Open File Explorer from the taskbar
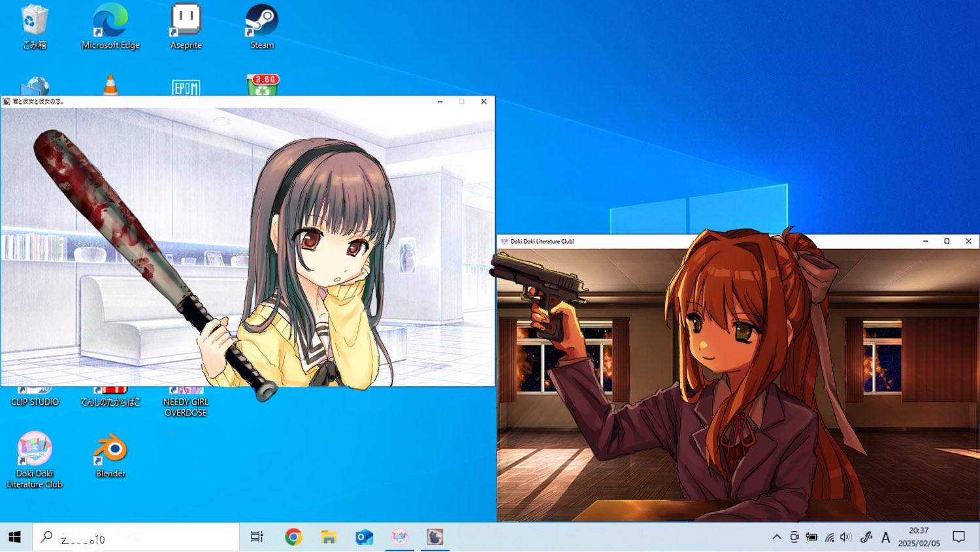The height and width of the screenshot is (552, 980). tap(329, 537)
